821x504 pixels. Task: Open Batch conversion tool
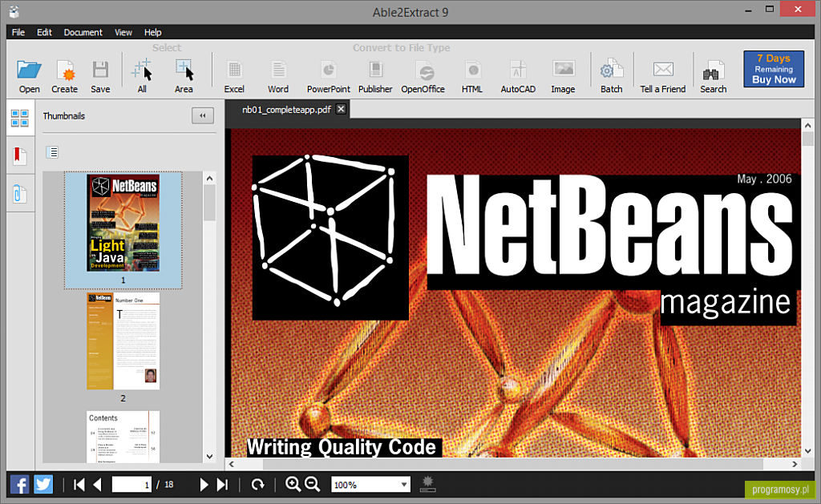(612, 70)
